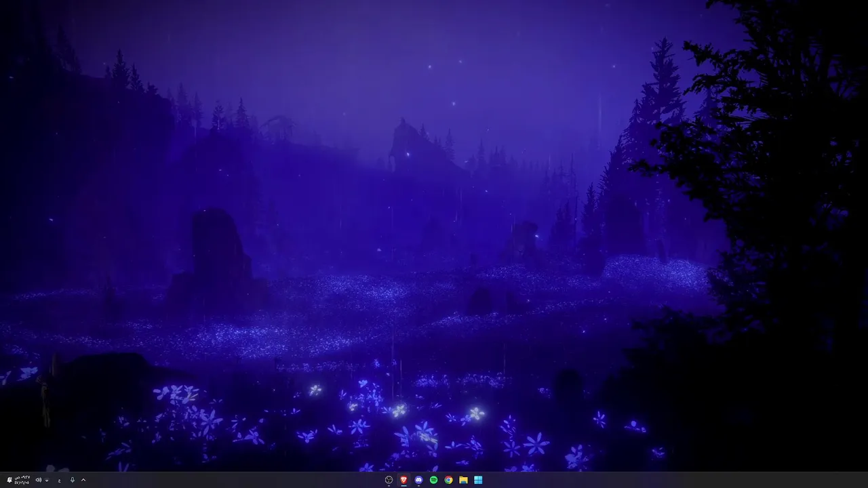The height and width of the screenshot is (488, 868).
Task: Expand hidden system tray icons chevron
Action: tap(83, 480)
